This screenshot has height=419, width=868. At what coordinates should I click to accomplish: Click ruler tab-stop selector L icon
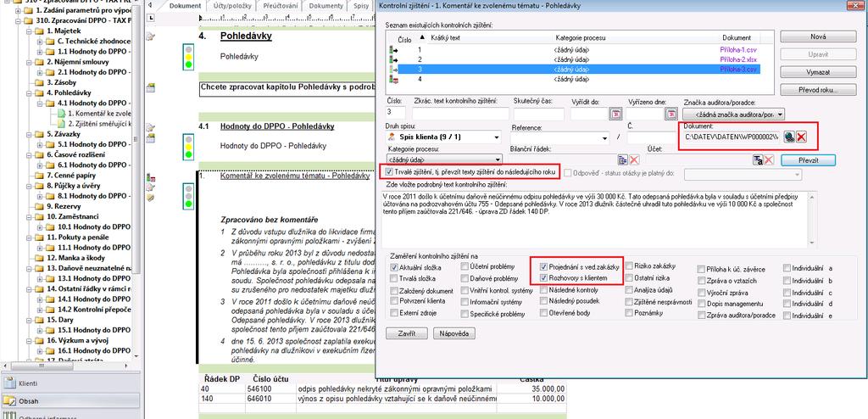pyautogui.click(x=151, y=19)
